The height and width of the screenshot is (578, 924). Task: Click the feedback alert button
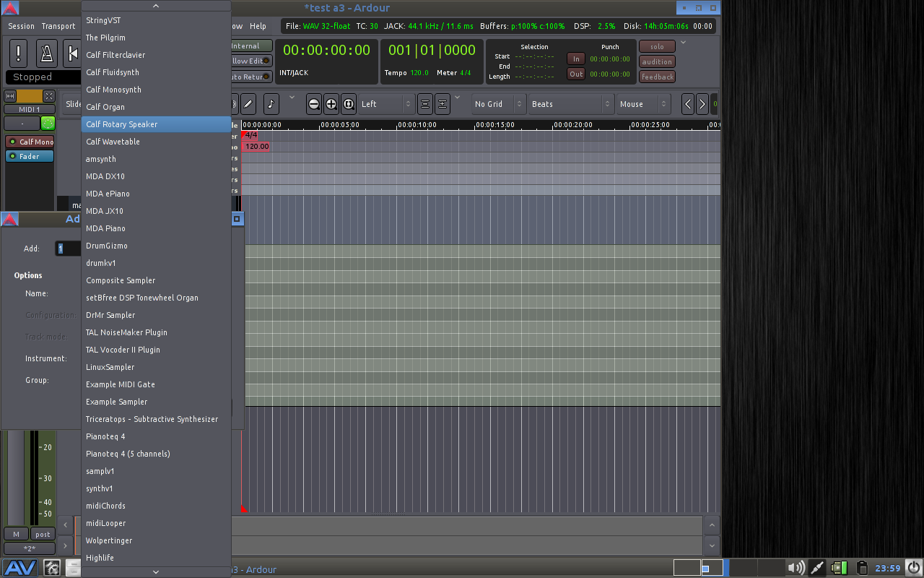pos(657,77)
